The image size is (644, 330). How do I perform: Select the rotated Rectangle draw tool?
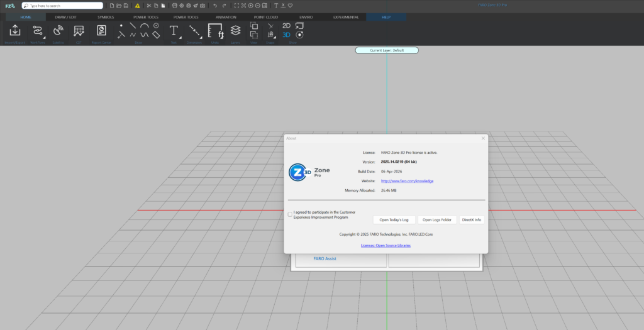click(x=156, y=35)
